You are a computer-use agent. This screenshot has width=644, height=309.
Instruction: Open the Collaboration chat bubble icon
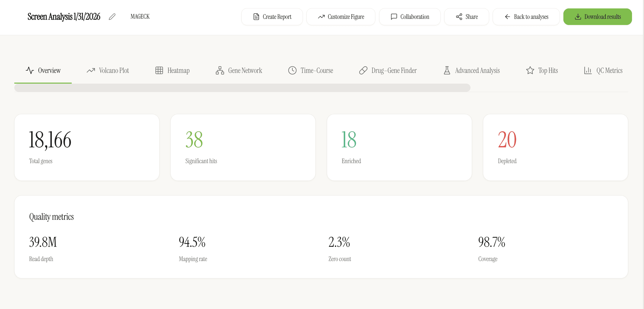click(394, 17)
